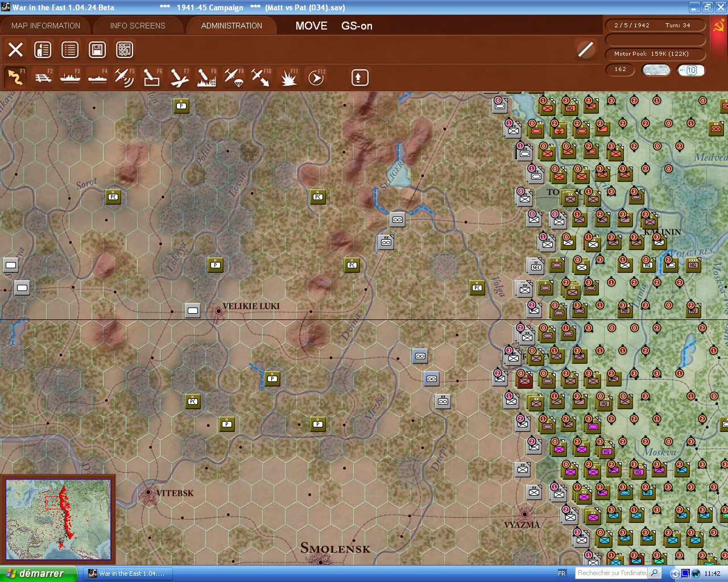Close the administration toolbar with the X icon
Viewport: 728px width, 582px height.
16,49
